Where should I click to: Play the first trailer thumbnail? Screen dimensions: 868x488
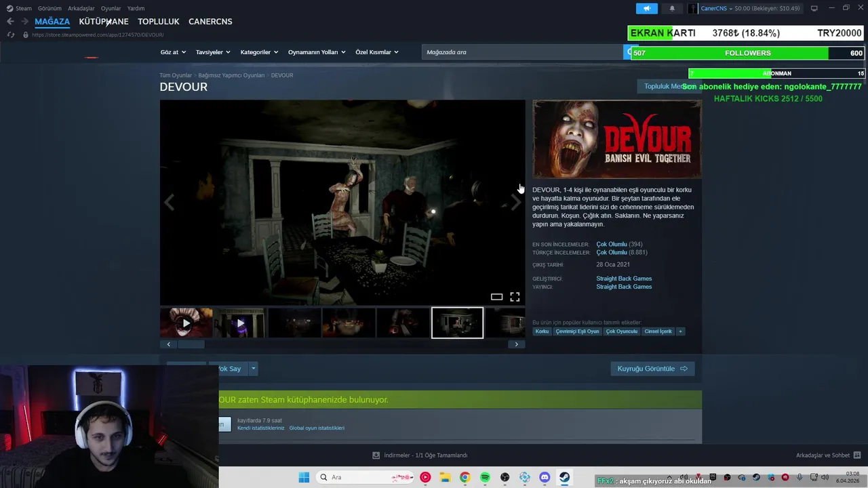(x=186, y=323)
